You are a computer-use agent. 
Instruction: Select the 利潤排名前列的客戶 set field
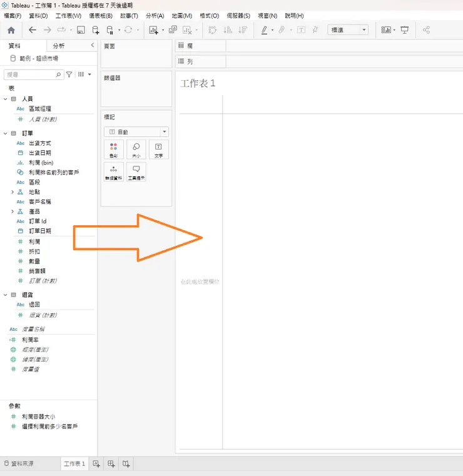[54, 173]
